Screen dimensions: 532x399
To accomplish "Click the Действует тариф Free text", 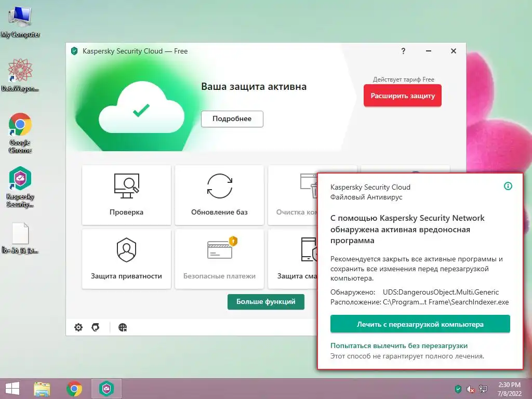I will tap(403, 79).
